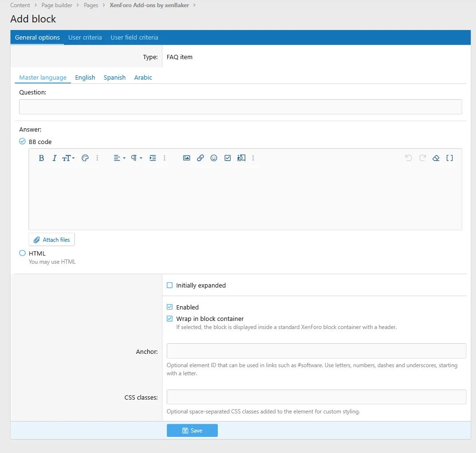
Task: Toggle BB code mode with brackets icon
Action: click(x=450, y=158)
